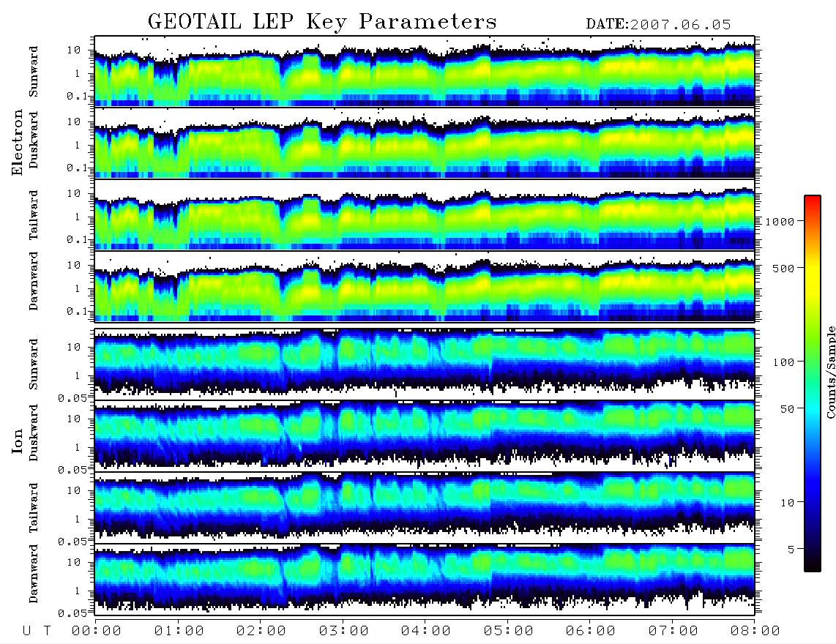This screenshot has width=836, height=644.
Task: Select the Electron Duskward axis label
Action: coord(34,140)
